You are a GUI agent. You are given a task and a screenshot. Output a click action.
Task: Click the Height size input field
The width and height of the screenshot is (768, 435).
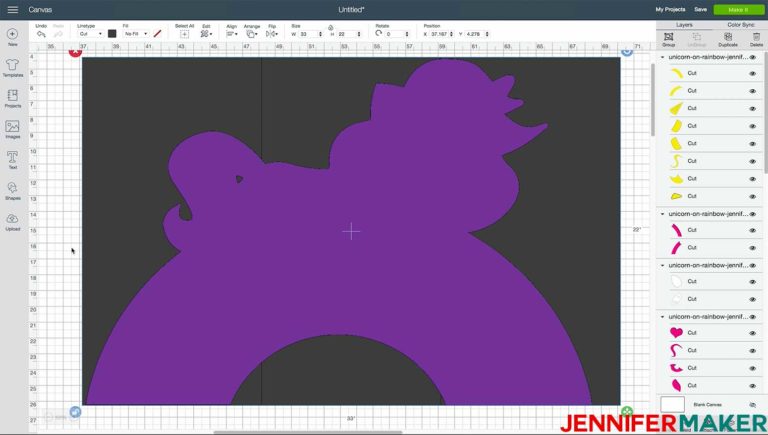coord(346,34)
